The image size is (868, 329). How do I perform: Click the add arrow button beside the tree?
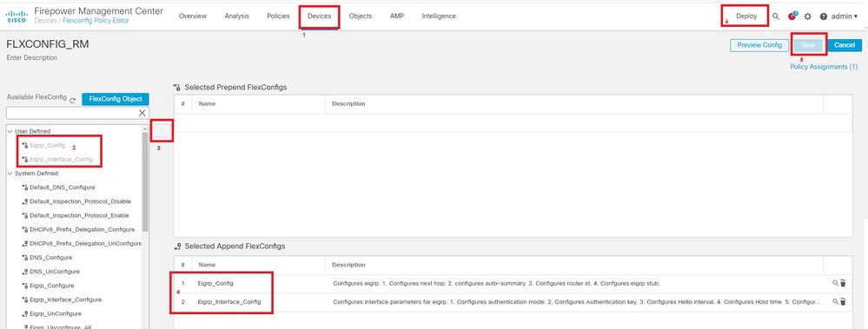click(162, 130)
